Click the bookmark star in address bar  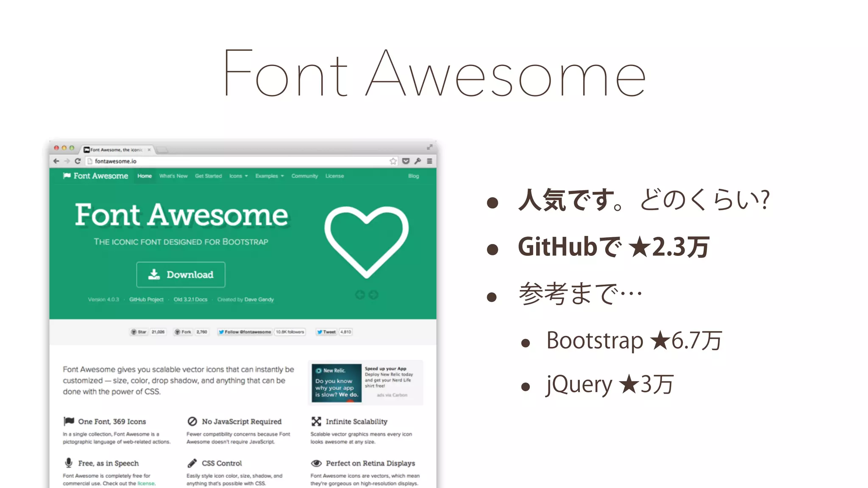click(x=393, y=161)
